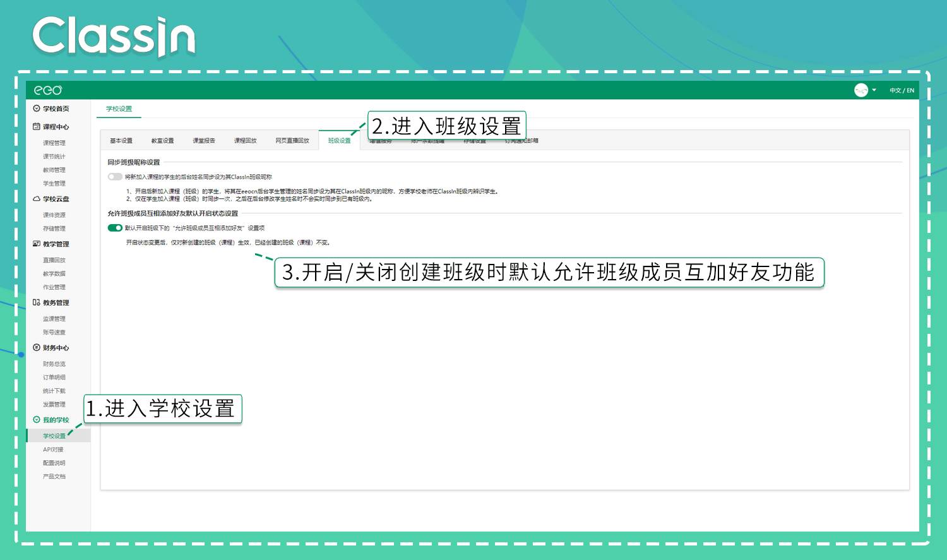947x560 pixels.
Task: Click the 学校云盘 cloud icon
Action: click(37, 199)
